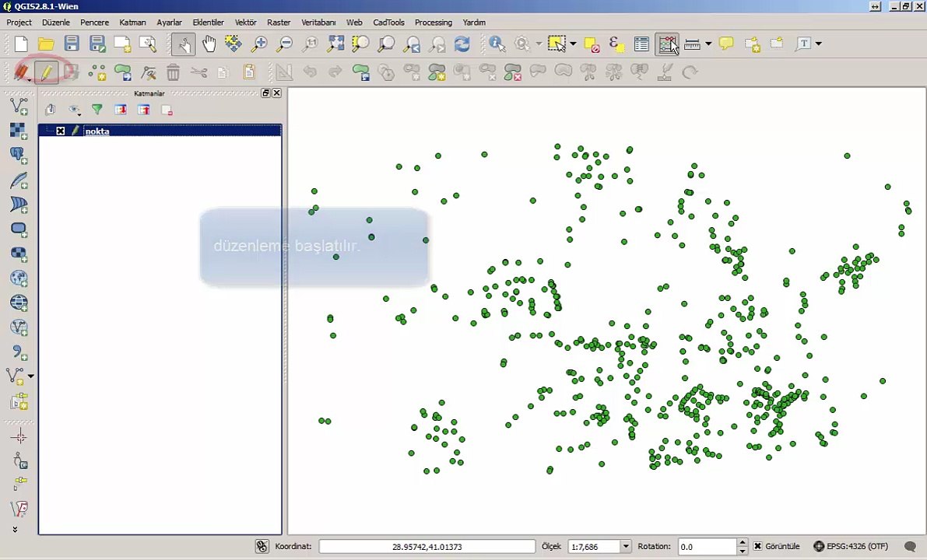The width and height of the screenshot is (927, 560).
Task: Select the Add Feature points tool
Action: point(97,72)
